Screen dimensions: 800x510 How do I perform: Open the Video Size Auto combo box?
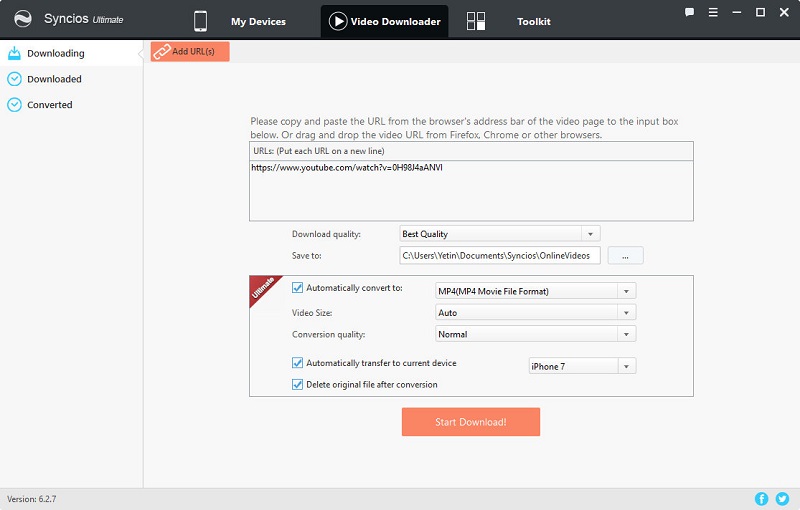(x=536, y=313)
